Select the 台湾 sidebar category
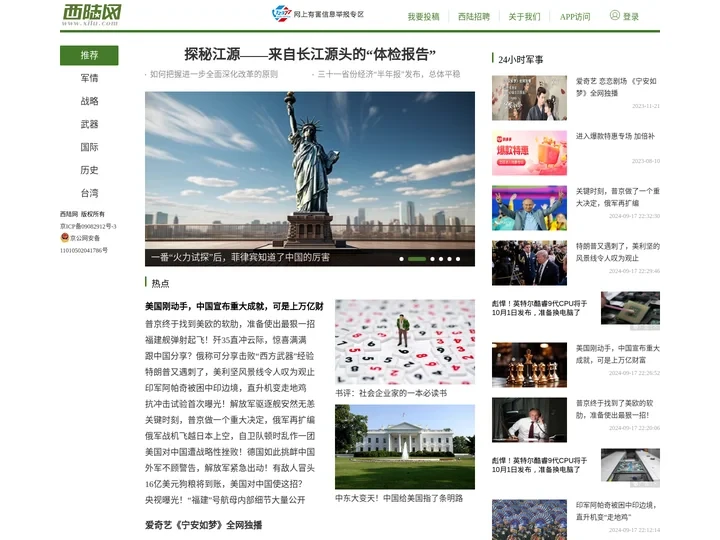Screen dimensions: 720x540 [x=89, y=193]
